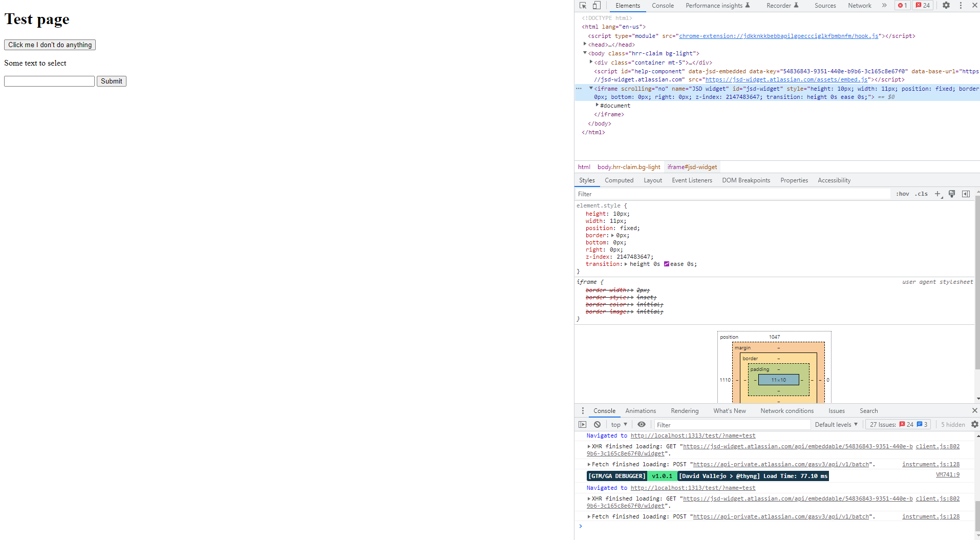Screen dimensions: 980x540
Task: Click the 24 issues badge in toolbar
Action: click(923, 6)
